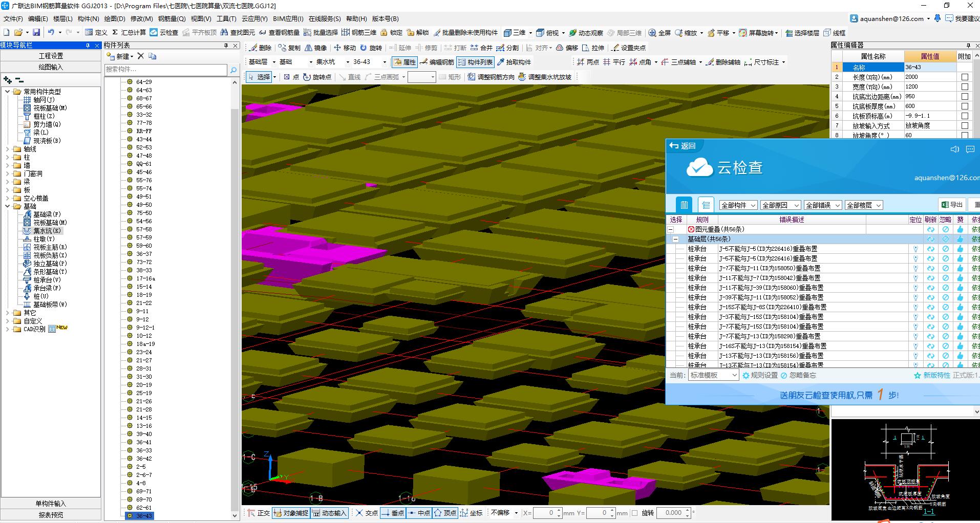Viewport: 980px width, 523px height.
Task: Click 拾取构件 pick component tool
Action: click(514, 62)
